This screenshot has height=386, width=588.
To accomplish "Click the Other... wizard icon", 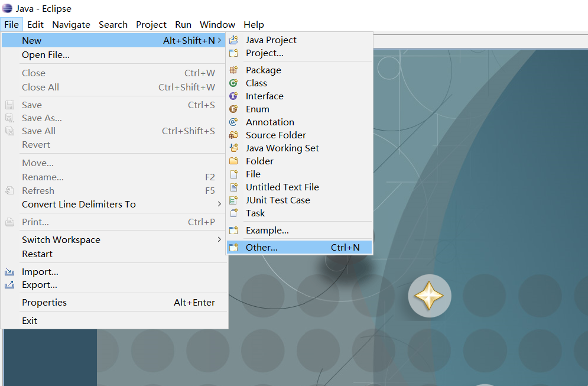I will pyautogui.click(x=233, y=247).
